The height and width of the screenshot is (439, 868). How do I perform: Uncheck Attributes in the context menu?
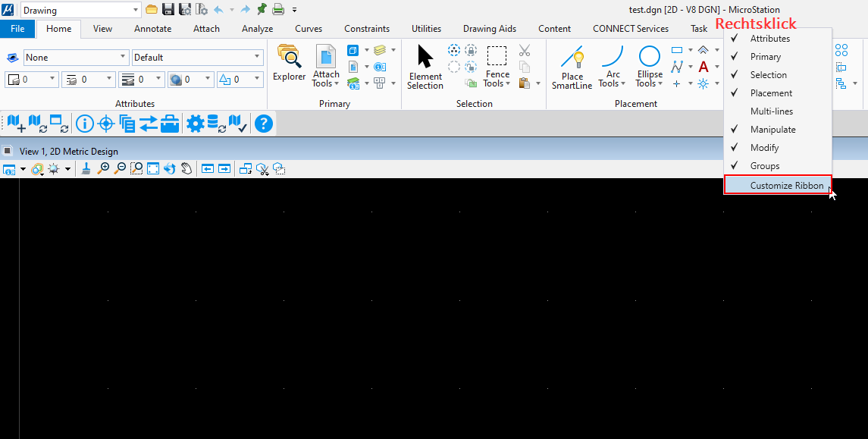tap(769, 39)
